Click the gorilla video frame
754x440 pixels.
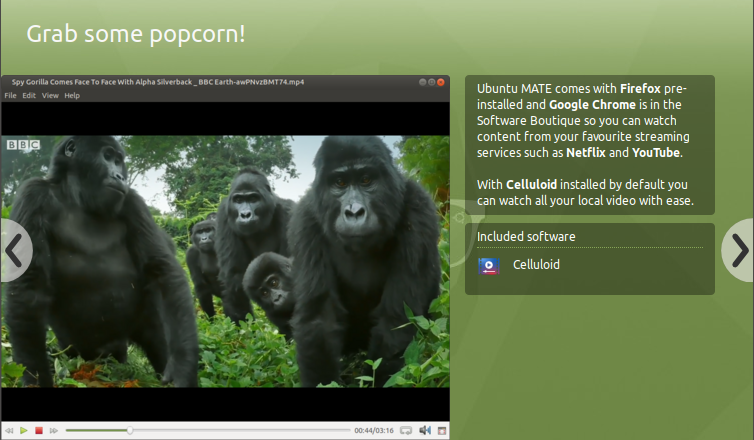tap(225, 260)
